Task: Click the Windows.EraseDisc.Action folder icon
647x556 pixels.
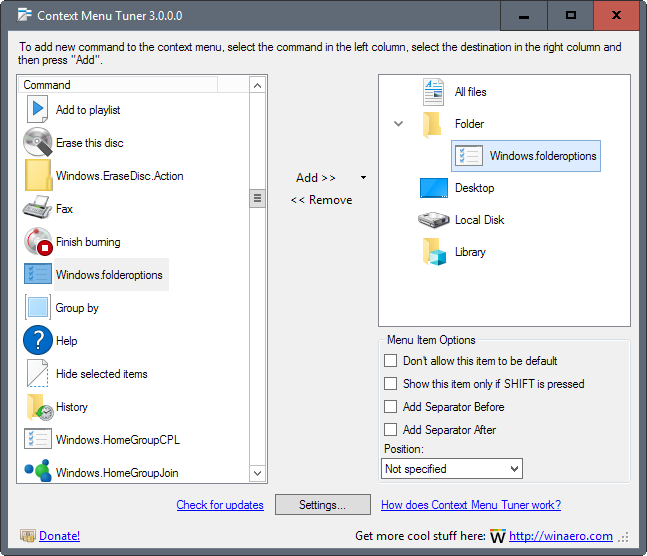Action: [x=38, y=175]
